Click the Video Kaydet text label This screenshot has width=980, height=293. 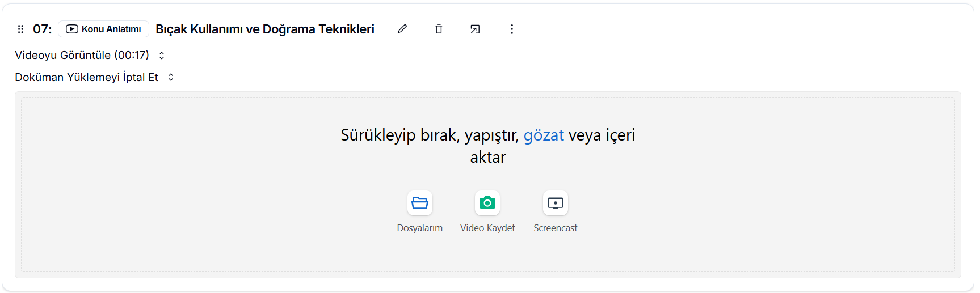point(487,228)
